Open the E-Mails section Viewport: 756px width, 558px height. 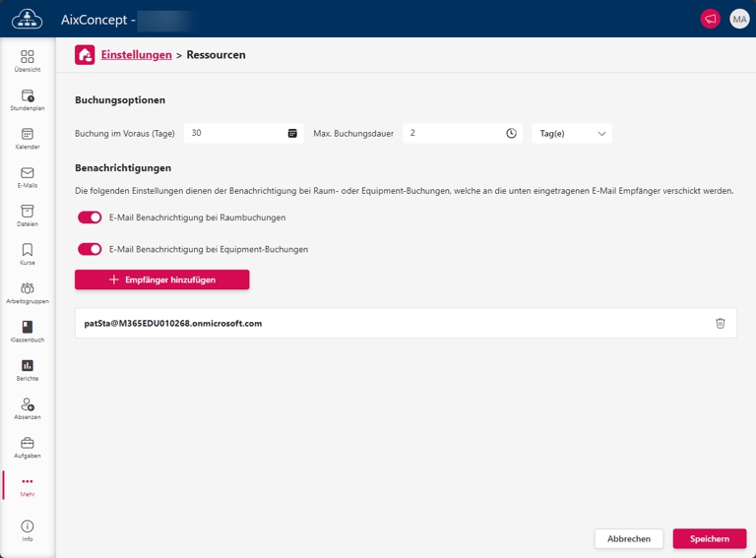(28, 177)
